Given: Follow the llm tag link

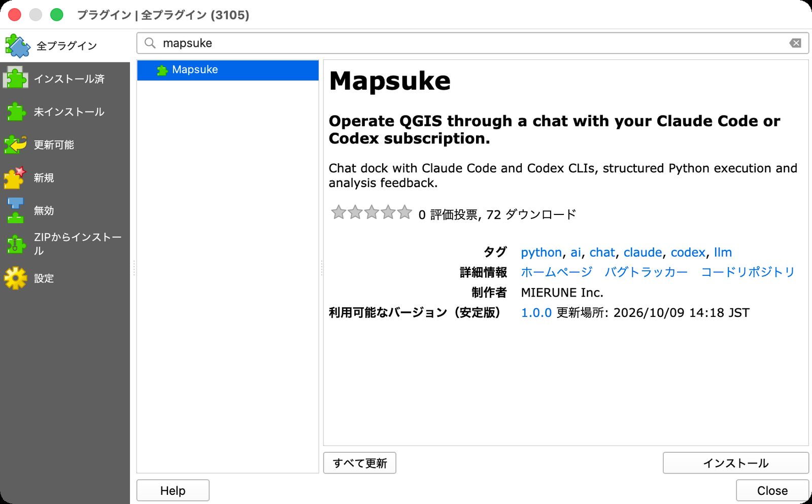Looking at the screenshot, I should [723, 253].
